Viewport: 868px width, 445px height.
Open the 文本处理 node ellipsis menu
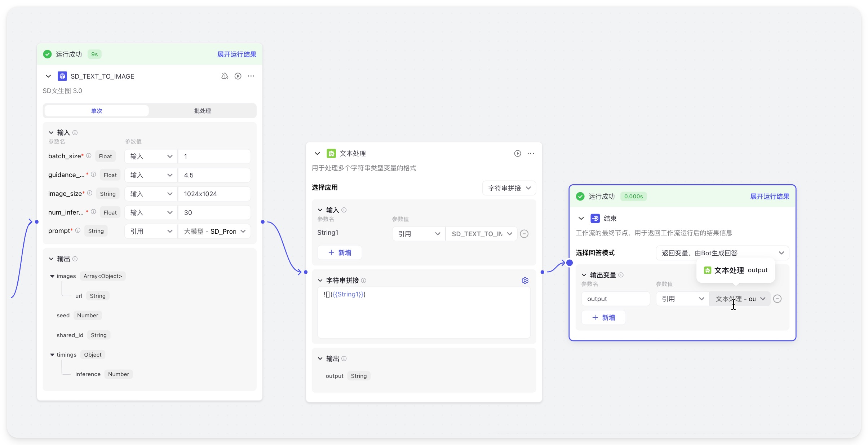pos(531,154)
